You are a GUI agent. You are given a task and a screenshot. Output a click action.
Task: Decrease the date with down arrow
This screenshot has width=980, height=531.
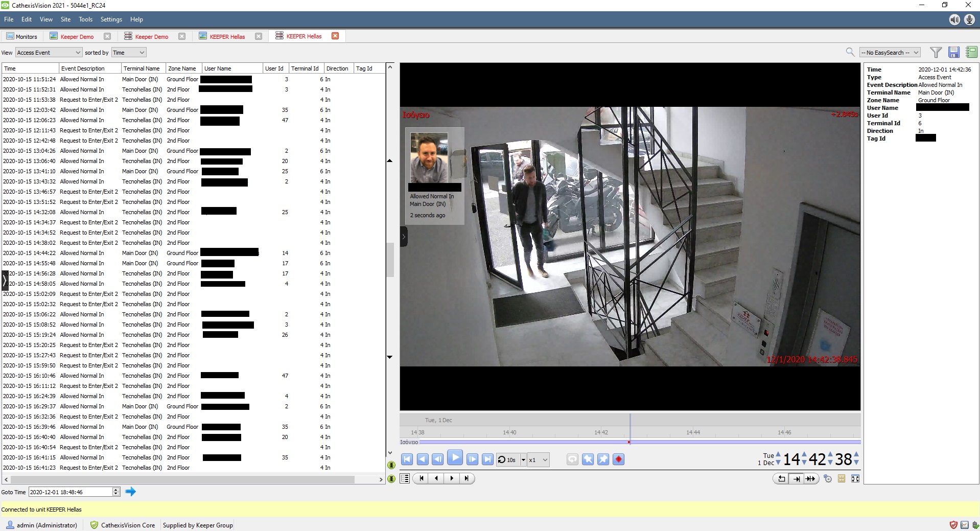(778, 463)
